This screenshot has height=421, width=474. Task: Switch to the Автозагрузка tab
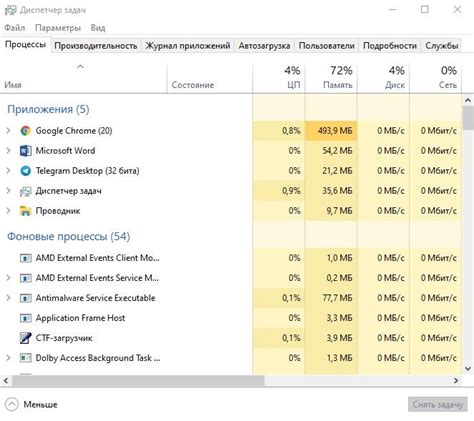[x=264, y=46]
